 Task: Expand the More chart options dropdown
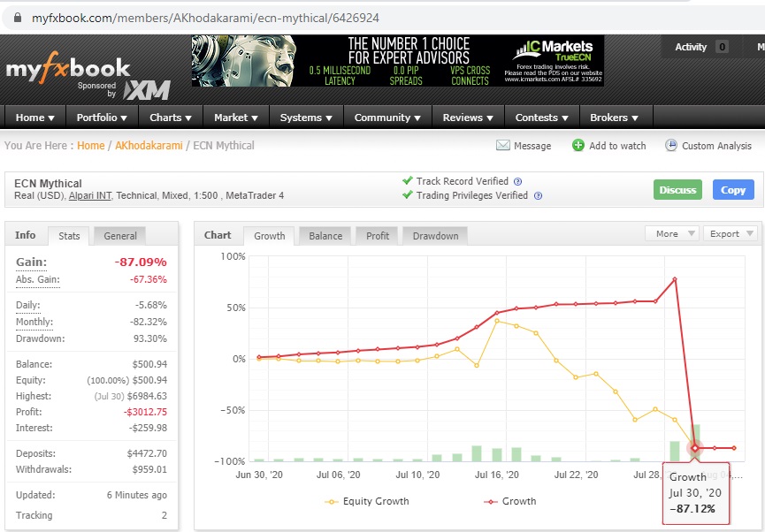click(672, 233)
